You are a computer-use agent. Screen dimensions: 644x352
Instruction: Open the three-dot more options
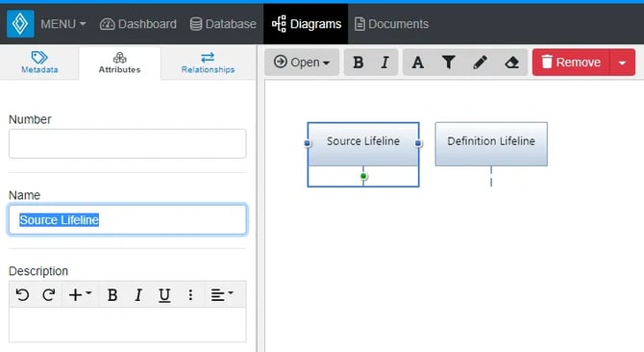[190, 294]
